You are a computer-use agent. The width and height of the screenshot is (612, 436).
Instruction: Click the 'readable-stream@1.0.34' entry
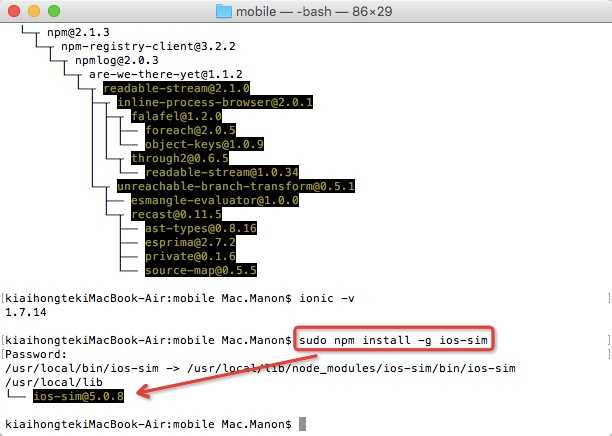222,173
